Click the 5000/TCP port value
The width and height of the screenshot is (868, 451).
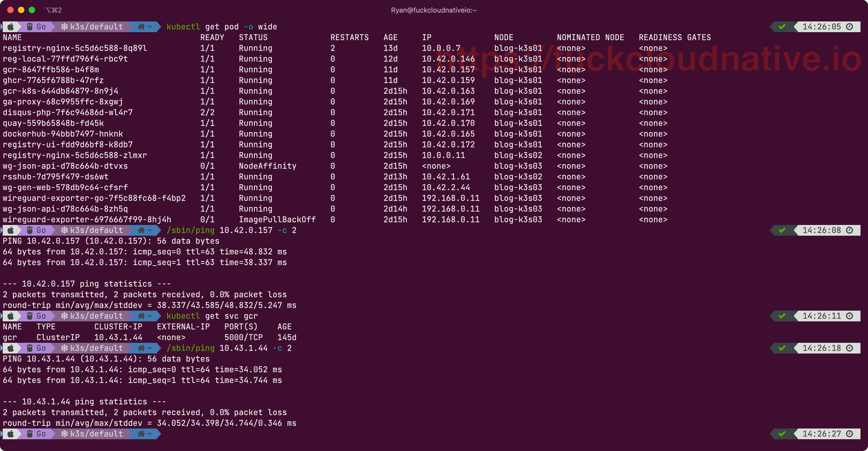[244, 337]
